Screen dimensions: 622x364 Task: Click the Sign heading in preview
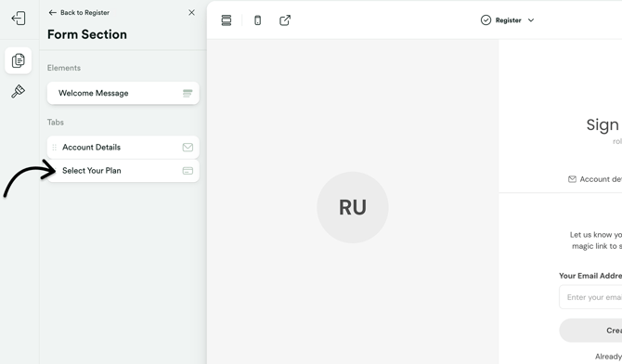603,125
